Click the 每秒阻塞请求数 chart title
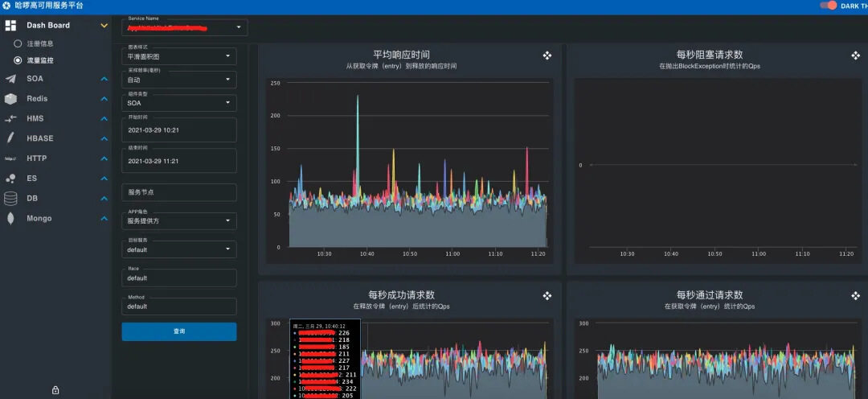Image resolution: width=868 pixels, height=399 pixels. (709, 55)
